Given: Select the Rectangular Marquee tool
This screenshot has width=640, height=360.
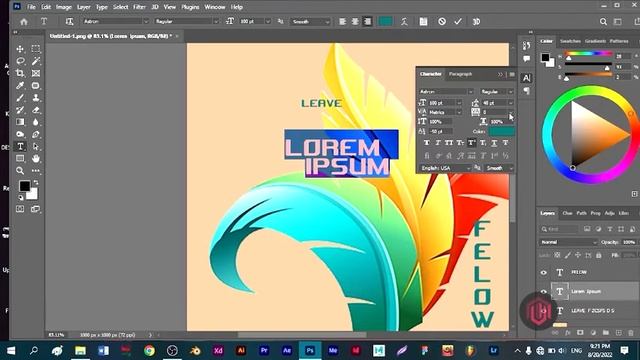Looking at the screenshot, I should pos(36,49).
